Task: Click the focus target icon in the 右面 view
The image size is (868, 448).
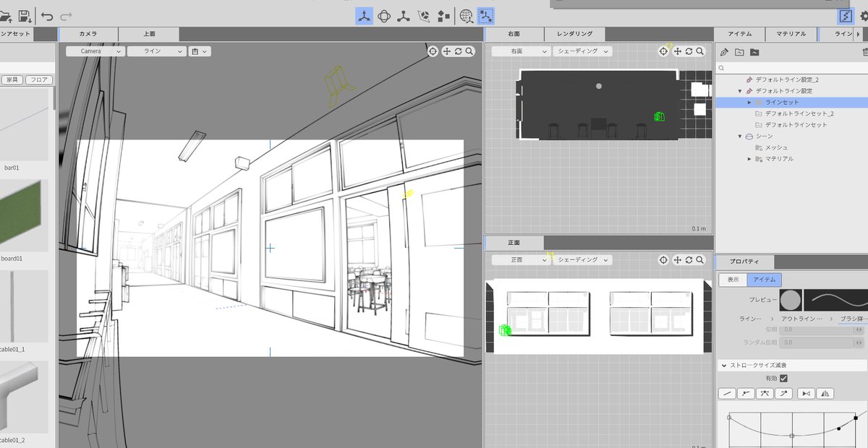Action: pyautogui.click(x=663, y=51)
